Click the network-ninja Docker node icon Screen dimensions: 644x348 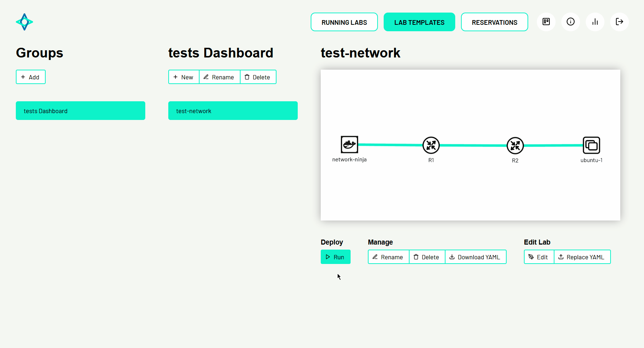pyautogui.click(x=349, y=145)
